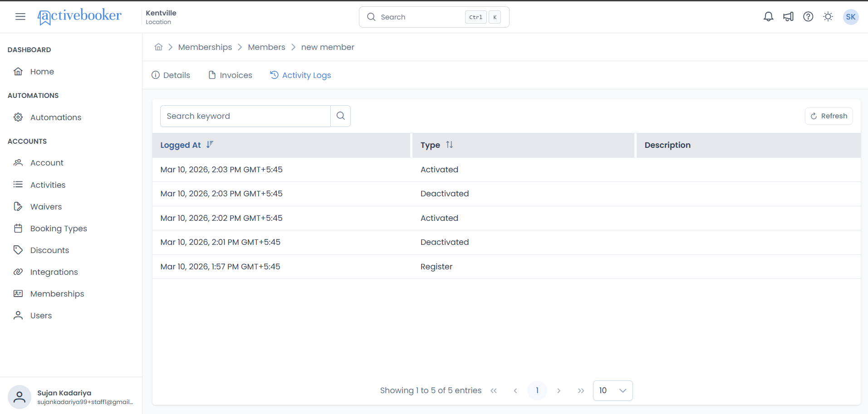
Task: Go to last page of entries
Action: [581, 390]
